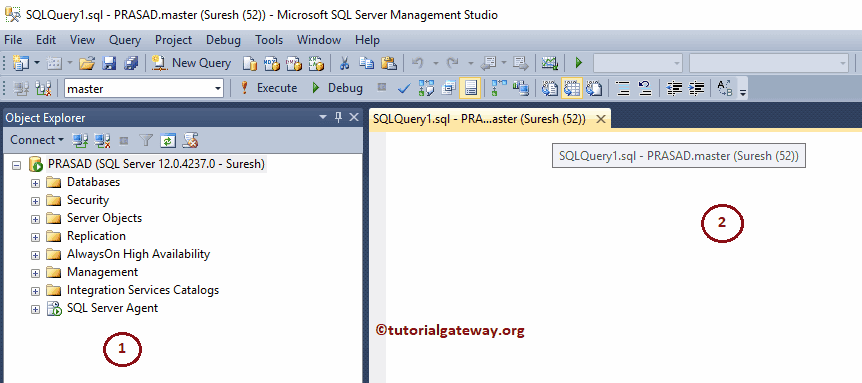Click the Copy icon in toolbar

(366, 63)
